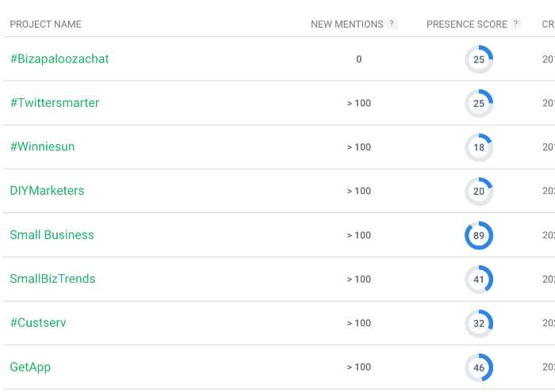Click the SmallBizTrends presence score 41 ring

click(479, 280)
